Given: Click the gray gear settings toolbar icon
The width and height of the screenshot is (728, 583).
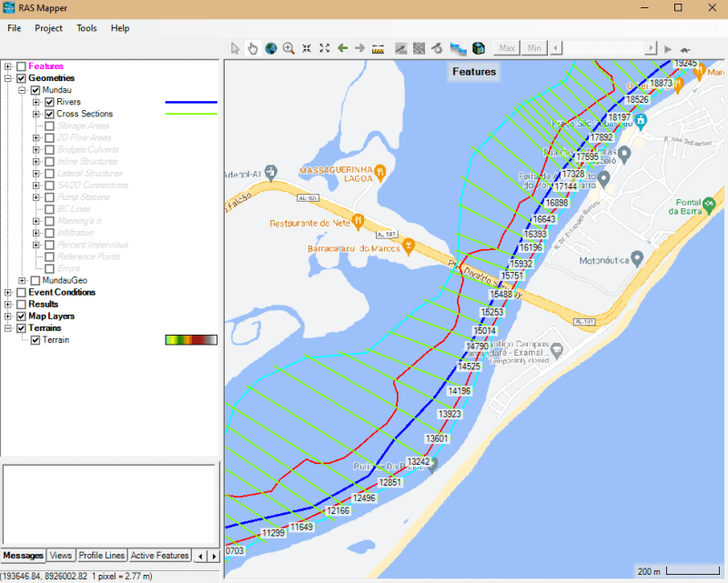Looking at the screenshot, I should (x=437, y=48).
